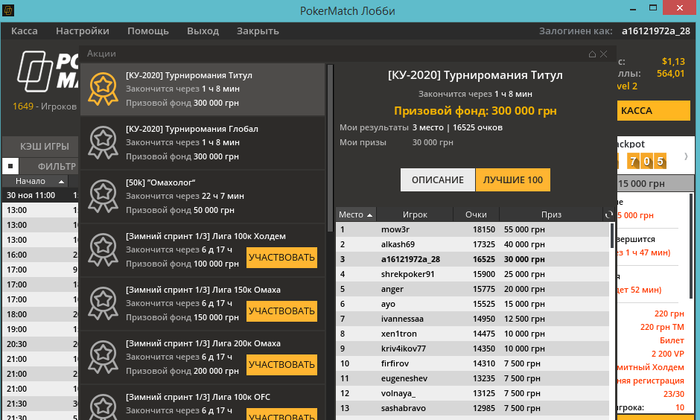Select leaderboard row for ivannessaa
Viewport: 700px width, 420px height.
pyautogui.click(x=472, y=319)
